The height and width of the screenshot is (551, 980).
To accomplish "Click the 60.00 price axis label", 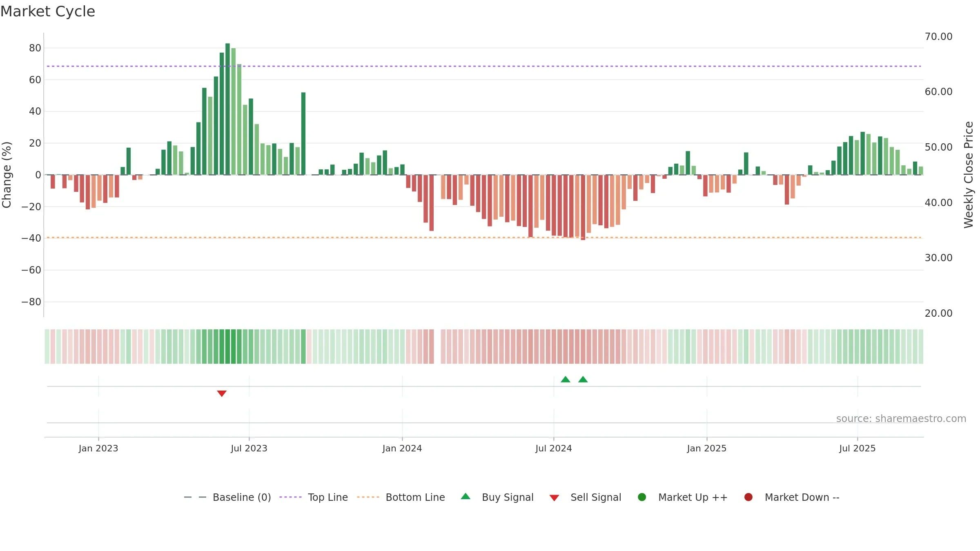I will 938,92.
